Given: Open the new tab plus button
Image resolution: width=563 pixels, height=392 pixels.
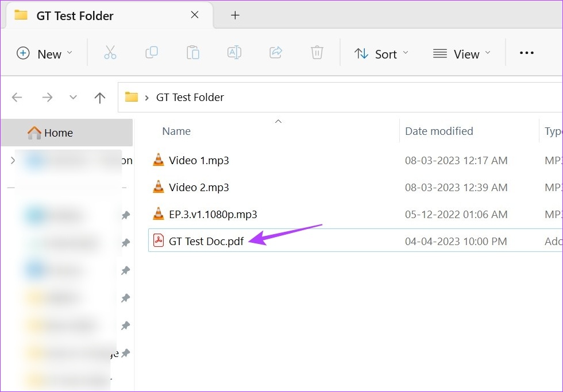Looking at the screenshot, I should [x=235, y=15].
